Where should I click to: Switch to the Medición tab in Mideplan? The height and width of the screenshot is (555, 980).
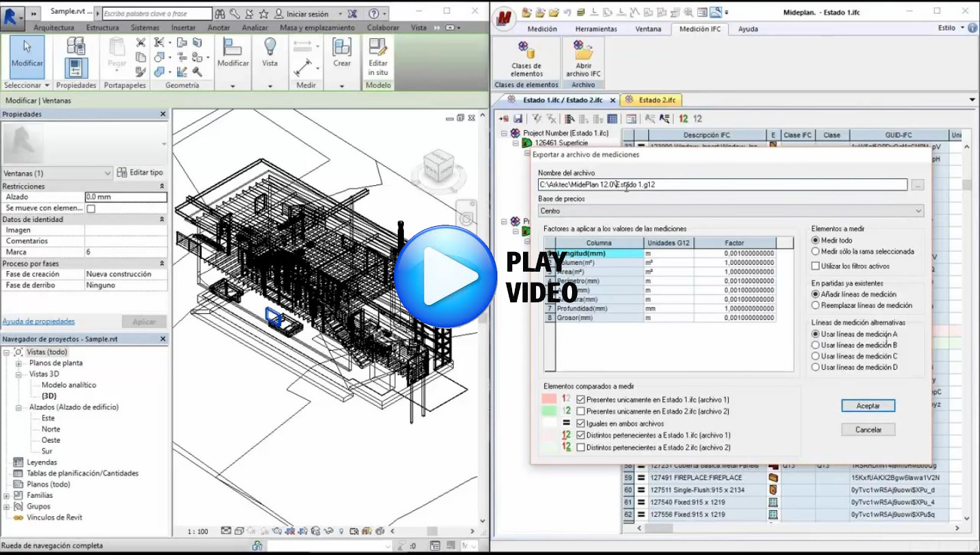(542, 29)
